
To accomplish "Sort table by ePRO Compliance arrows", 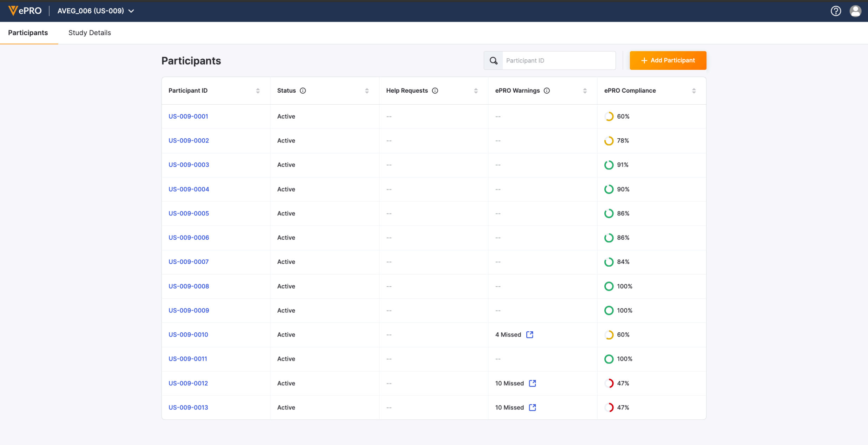I will point(694,91).
